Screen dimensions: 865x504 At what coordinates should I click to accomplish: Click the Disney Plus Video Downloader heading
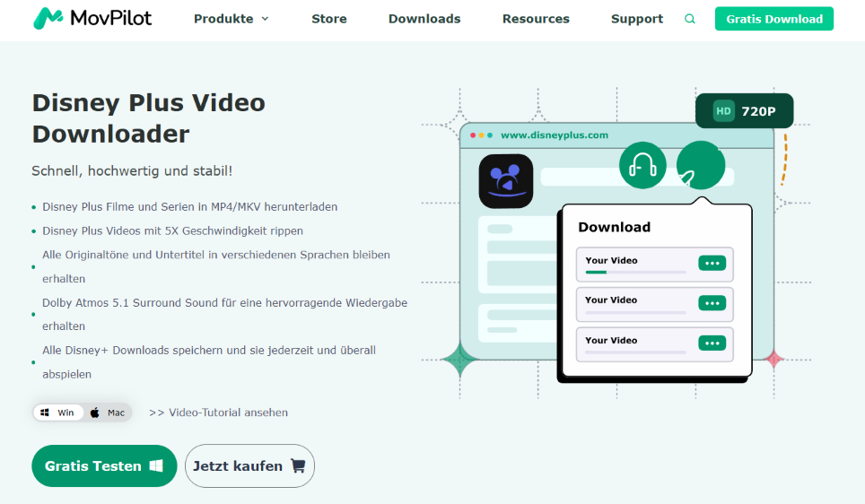pyautogui.click(x=148, y=118)
